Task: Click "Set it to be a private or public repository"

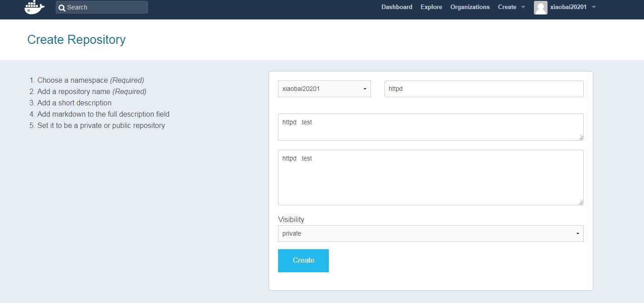Action: [x=101, y=125]
